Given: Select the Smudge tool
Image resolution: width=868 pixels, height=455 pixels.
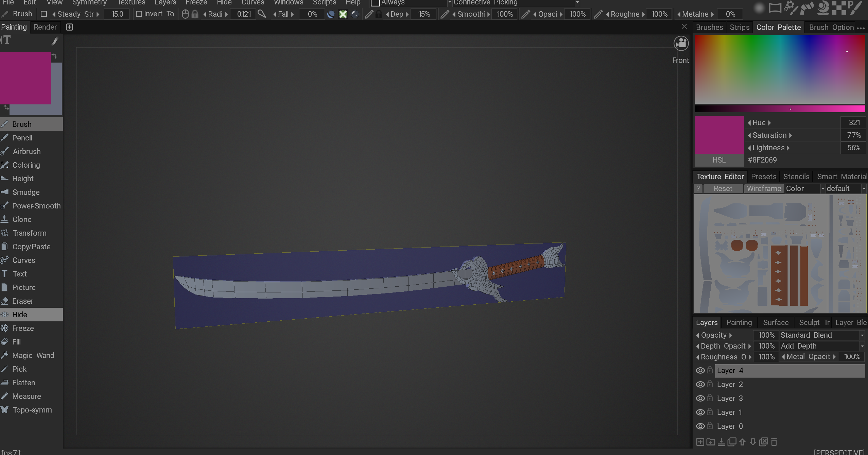Looking at the screenshot, I should click(26, 192).
